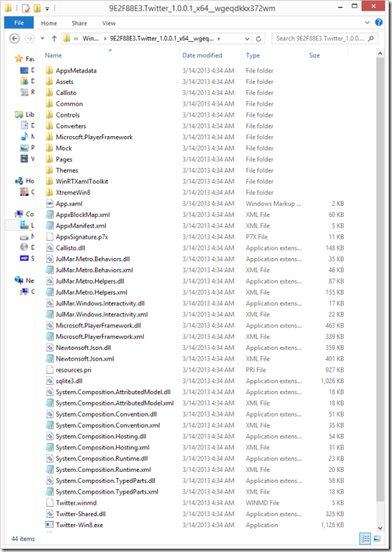Select Twitter.winmd file
Viewport: 392px width, 552px height.
tap(76, 503)
